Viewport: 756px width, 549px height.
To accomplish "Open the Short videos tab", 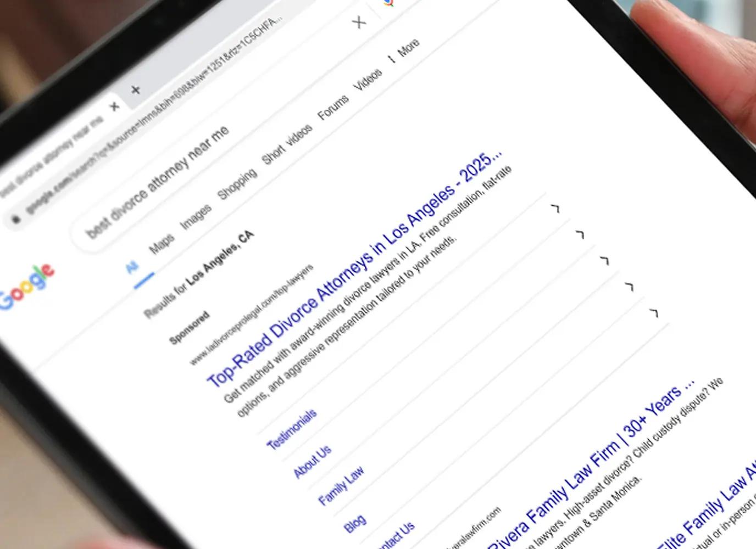I will point(287,144).
